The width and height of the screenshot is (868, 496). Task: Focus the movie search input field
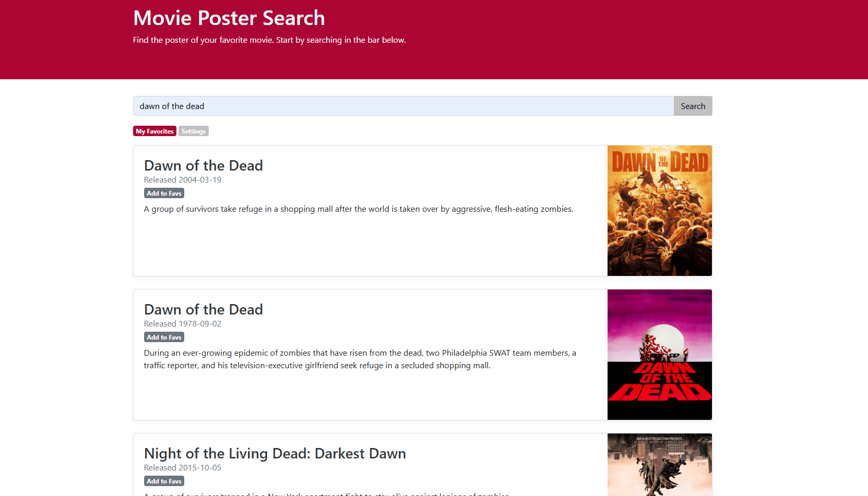403,106
